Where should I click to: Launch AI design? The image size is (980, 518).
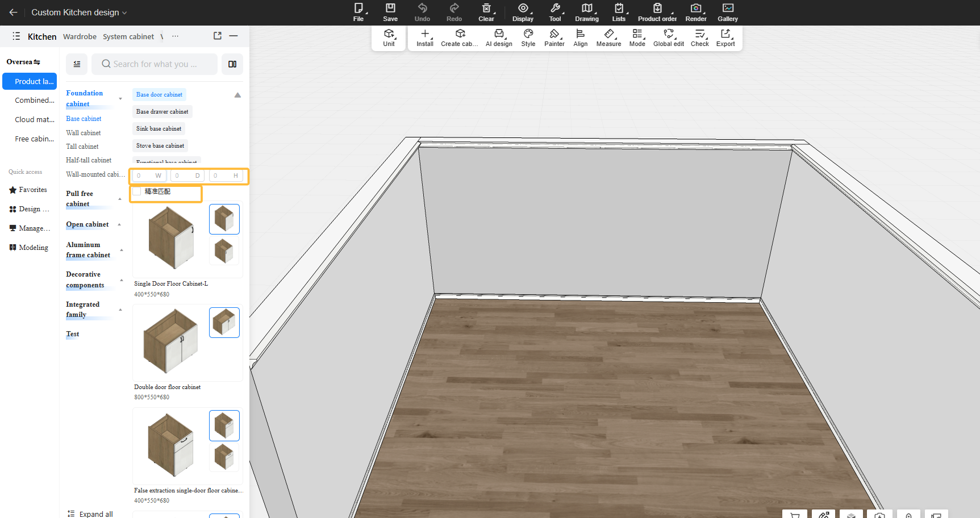(499, 37)
